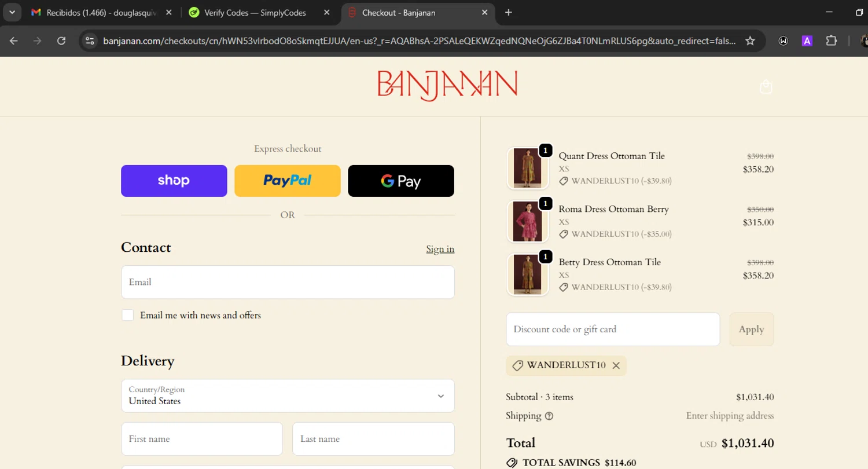Open the shopping bag cart icon

point(766,87)
